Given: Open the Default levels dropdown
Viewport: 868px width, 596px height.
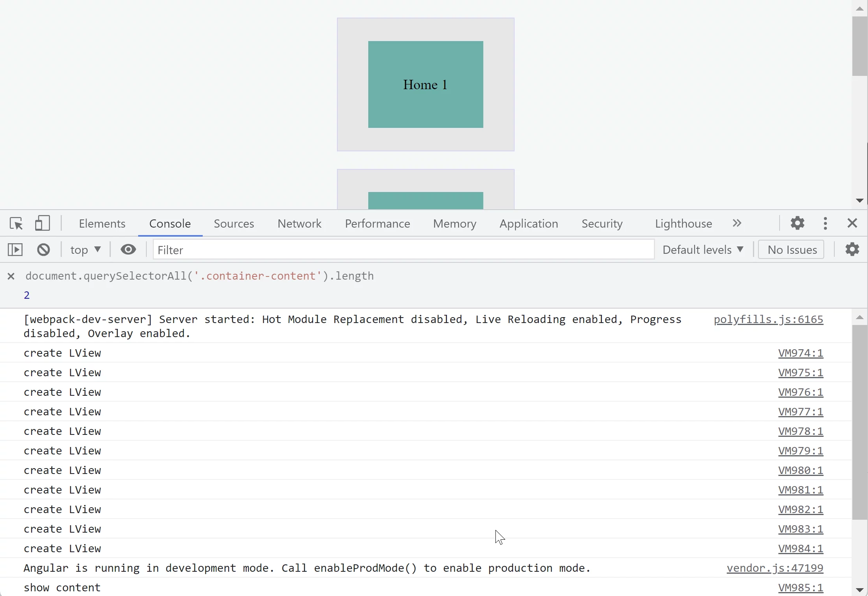Looking at the screenshot, I should pyautogui.click(x=703, y=250).
